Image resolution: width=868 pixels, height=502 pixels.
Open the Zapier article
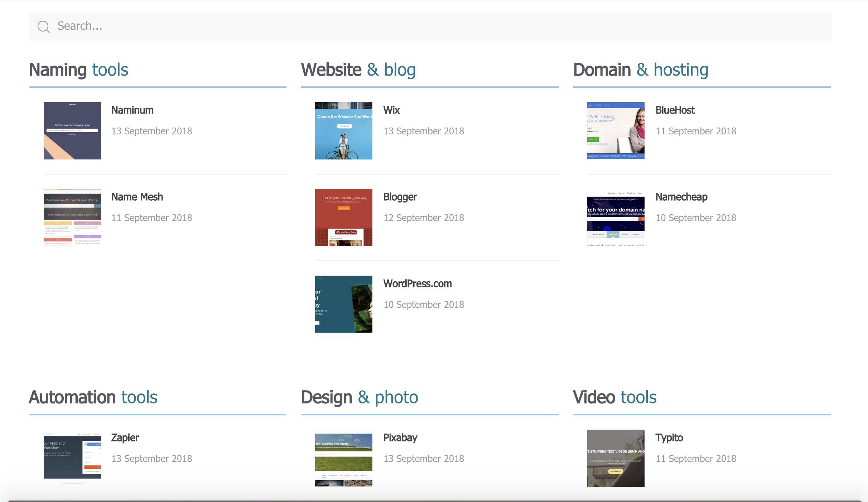pyautogui.click(x=125, y=438)
